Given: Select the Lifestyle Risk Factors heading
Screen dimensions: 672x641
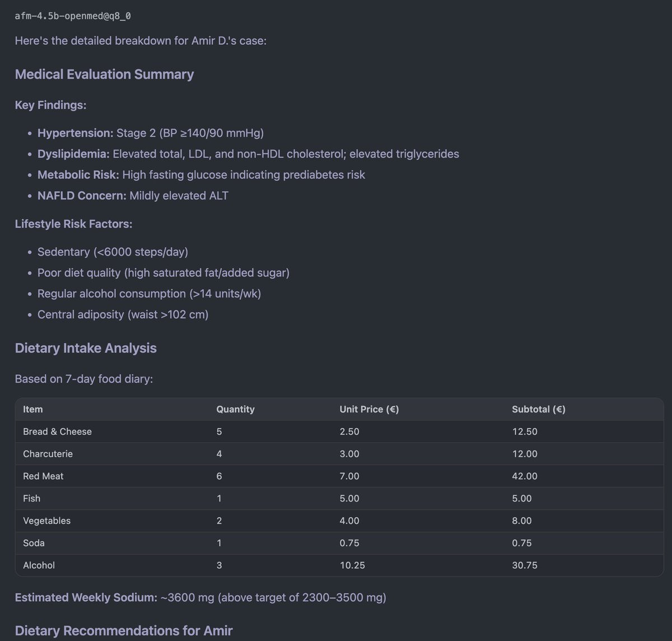Looking at the screenshot, I should coord(73,224).
